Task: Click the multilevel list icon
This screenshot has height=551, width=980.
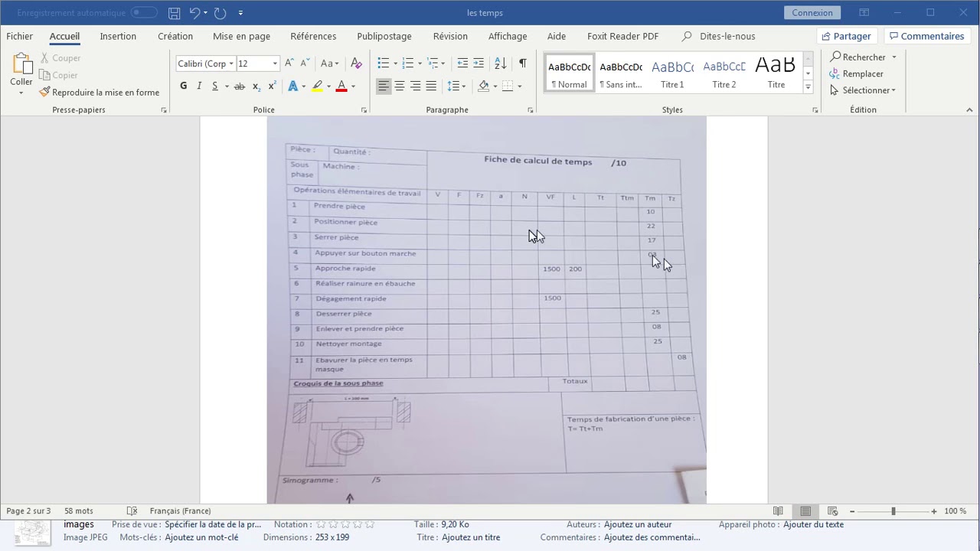Action: [433, 64]
